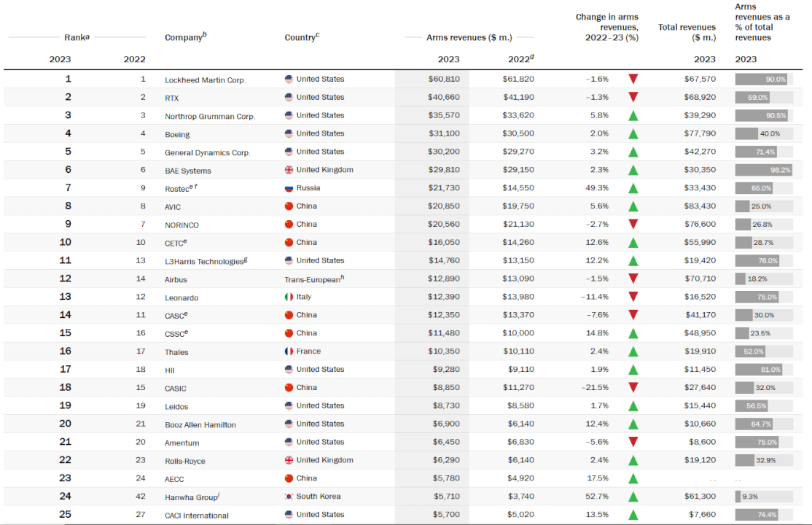Click the red down arrow for Lockheed Martin
This screenshot has height=525, width=812.
click(x=633, y=79)
